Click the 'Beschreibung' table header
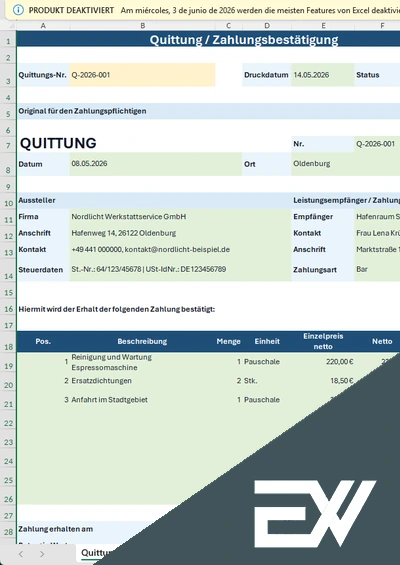This screenshot has height=565, width=400. (143, 342)
